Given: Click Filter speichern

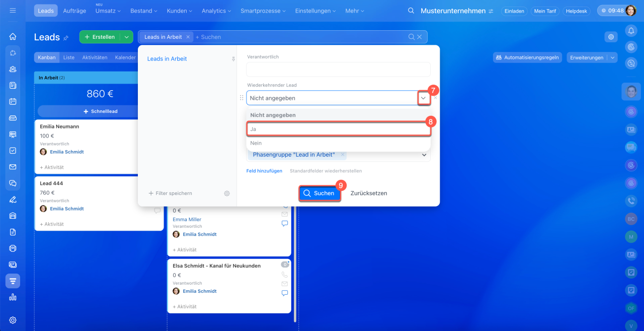Looking at the screenshot, I should pos(170,193).
